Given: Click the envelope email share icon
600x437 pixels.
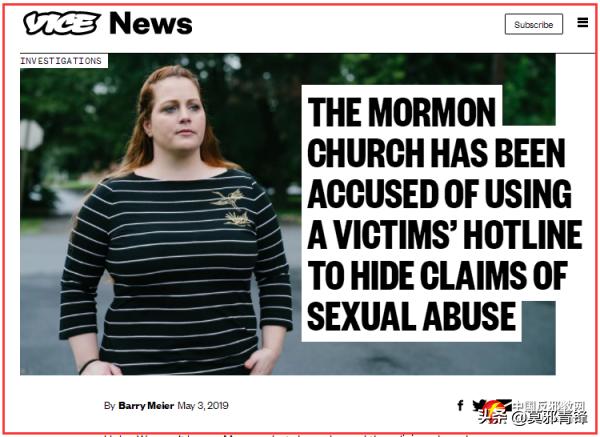Looking at the screenshot, I should coord(504,404).
